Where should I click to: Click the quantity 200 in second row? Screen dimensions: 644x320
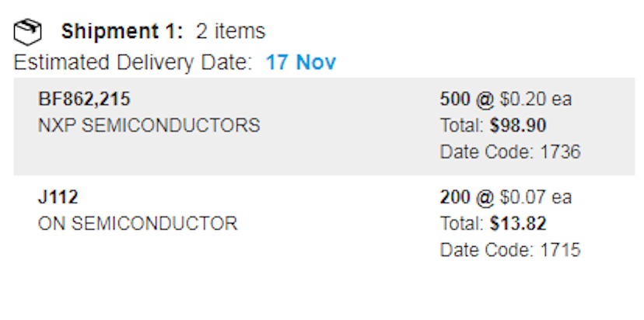click(455, 197)
